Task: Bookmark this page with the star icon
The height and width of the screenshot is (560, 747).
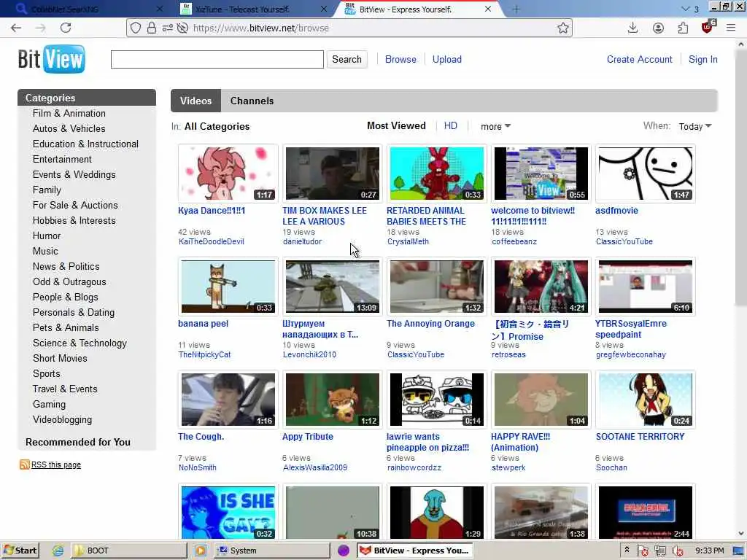Action: tap(563, 28)
